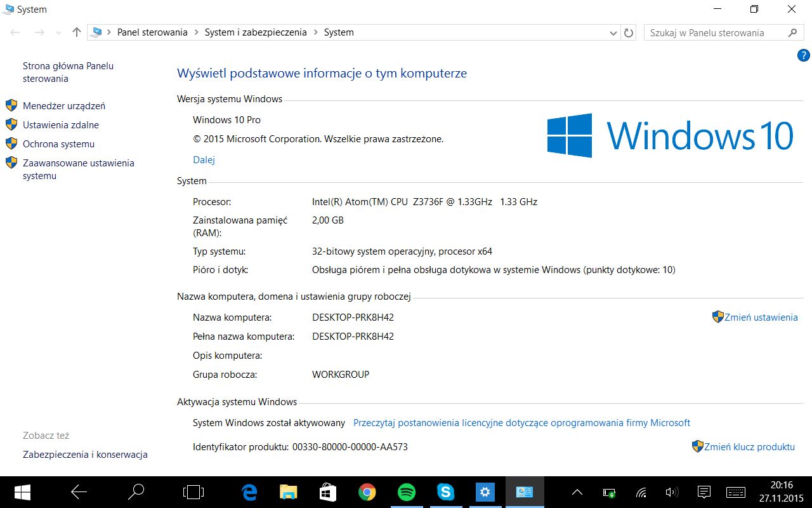Image resolution: width=812 pixels, height=508 pixels.
Task: Open taskbar Search magnifier
Action: click(136, 492)
